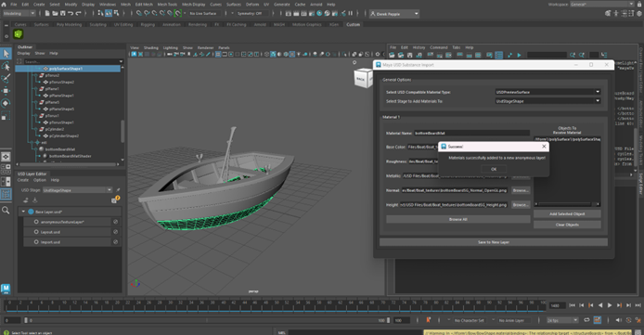Select the Move tool in the toolbox
Viewport: 644px width, 335px height.
[x=6, y=91]
